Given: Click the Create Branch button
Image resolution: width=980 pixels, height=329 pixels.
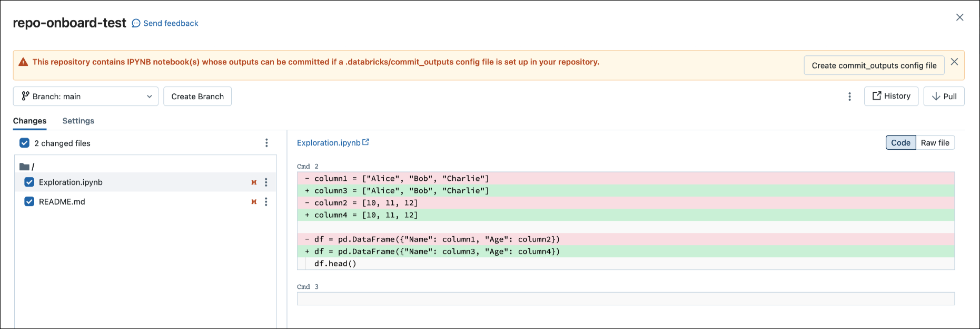Looking at the screenshot, I should pyautogui.click(x=197, y=96).
